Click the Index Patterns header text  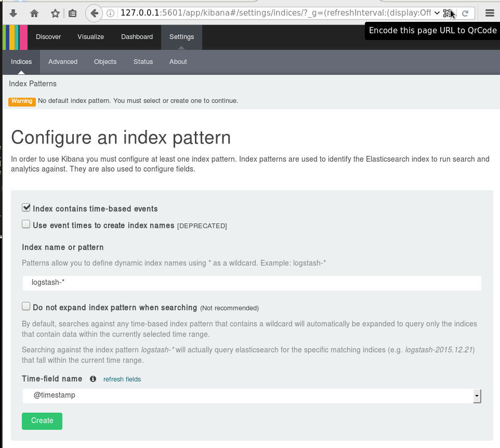tap(33, 84)
